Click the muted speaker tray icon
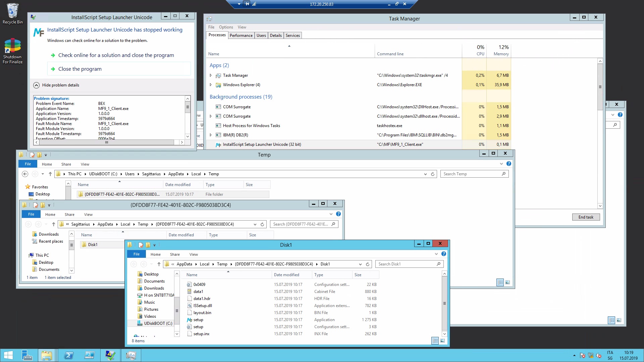This screenshot has width=644, height=362. click(599, 356)
